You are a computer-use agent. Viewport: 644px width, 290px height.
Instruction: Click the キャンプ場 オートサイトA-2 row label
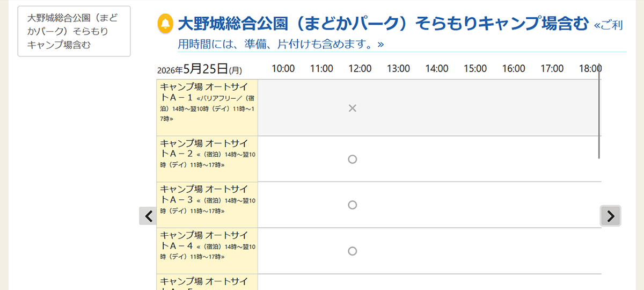[x=207, y=158]
